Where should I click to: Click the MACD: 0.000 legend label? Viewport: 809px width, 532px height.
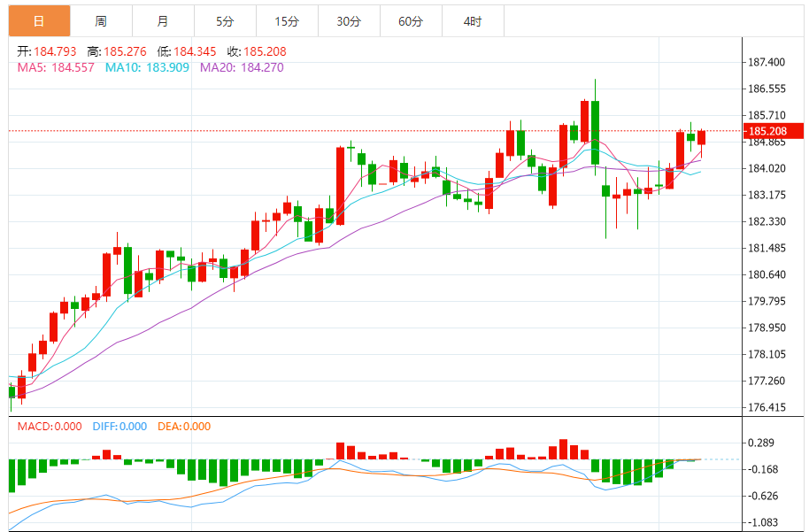[50, 427]
